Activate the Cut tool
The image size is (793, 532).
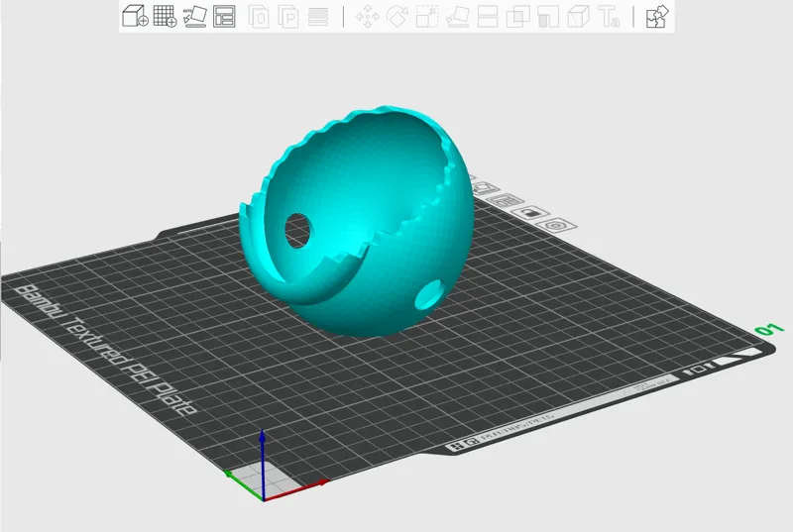(x=488, y=16)
